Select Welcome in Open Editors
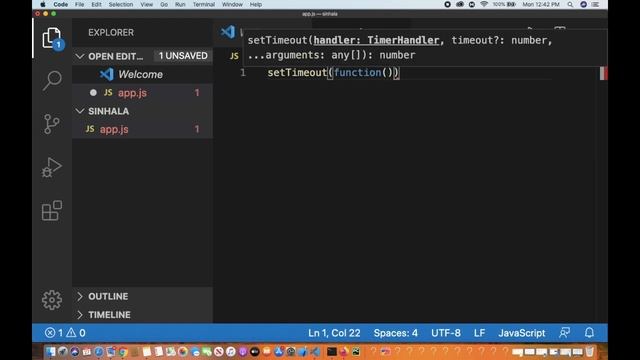 click(x=142, y=74)
